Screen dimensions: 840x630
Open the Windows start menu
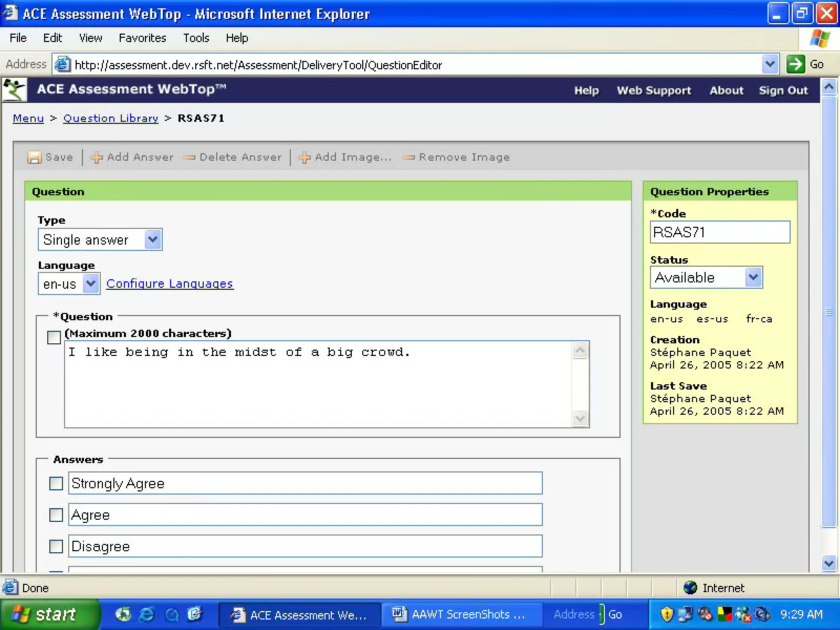[50, 614]
